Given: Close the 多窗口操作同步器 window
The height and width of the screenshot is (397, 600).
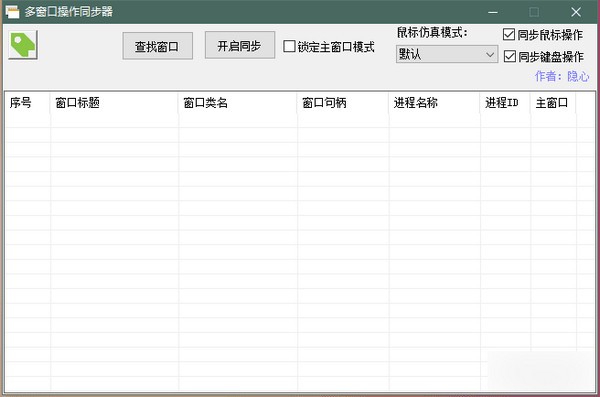Looking at the screenshot, I should tap(576, 12).
